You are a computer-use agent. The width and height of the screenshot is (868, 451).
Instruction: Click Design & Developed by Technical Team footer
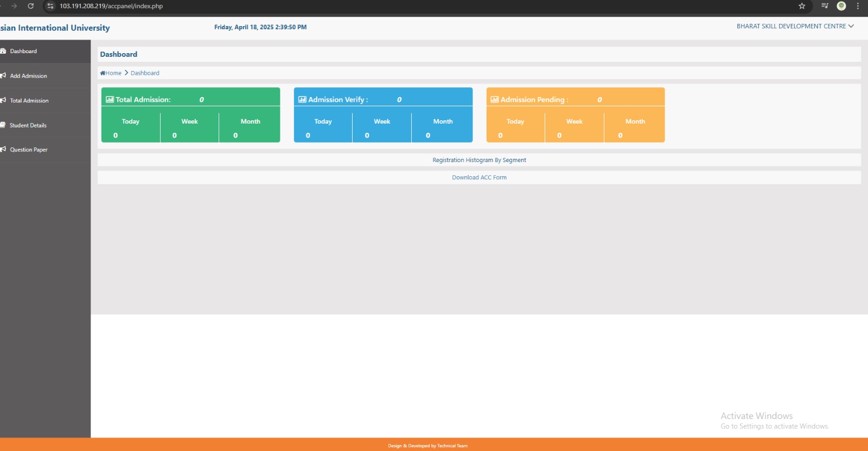tap(427, 446)
